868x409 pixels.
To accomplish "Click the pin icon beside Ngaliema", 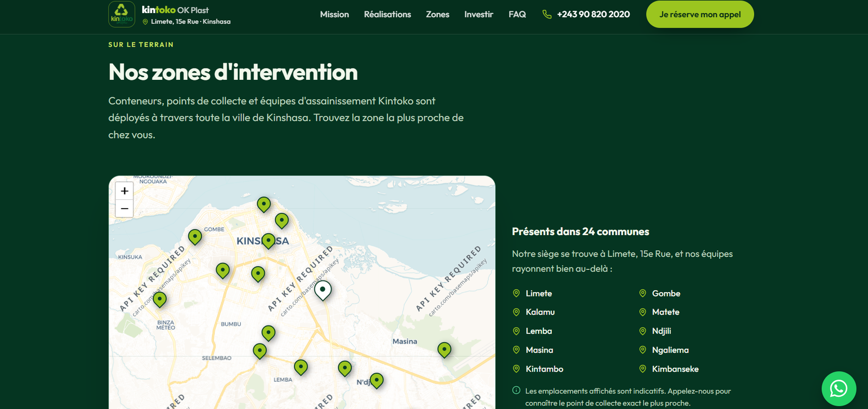I will click(643, 350).
